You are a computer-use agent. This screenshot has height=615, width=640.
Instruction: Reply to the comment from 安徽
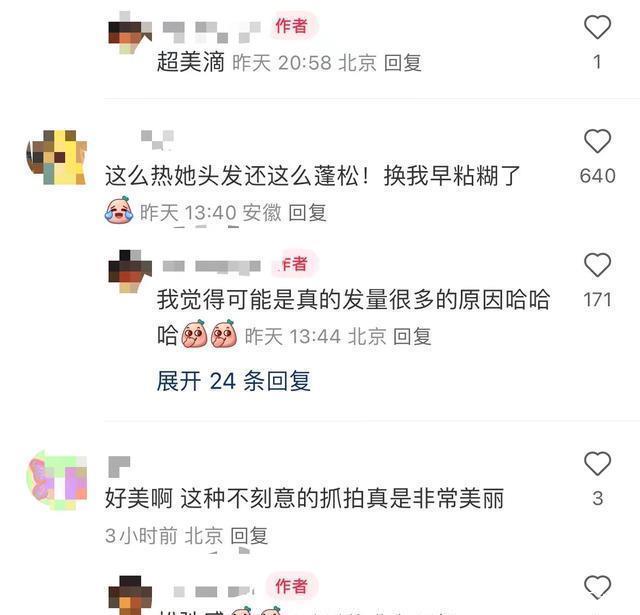pos(307,213)
